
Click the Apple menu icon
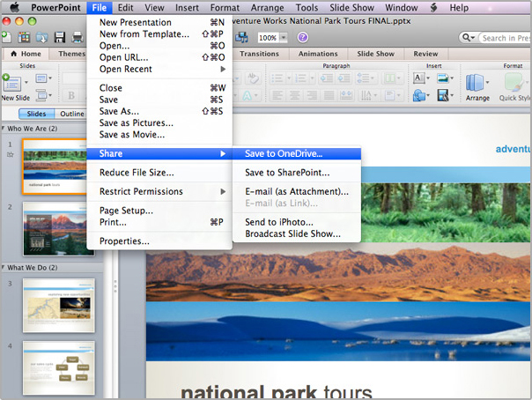point(15,7)
